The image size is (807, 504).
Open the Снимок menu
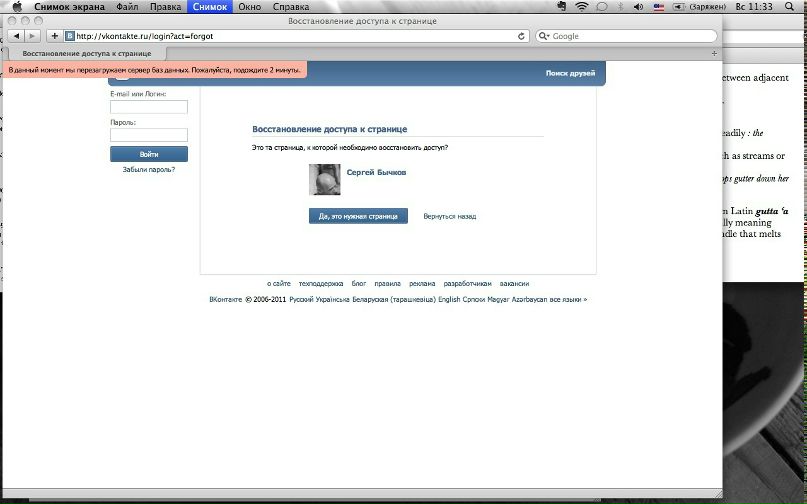tap(210, 7)
